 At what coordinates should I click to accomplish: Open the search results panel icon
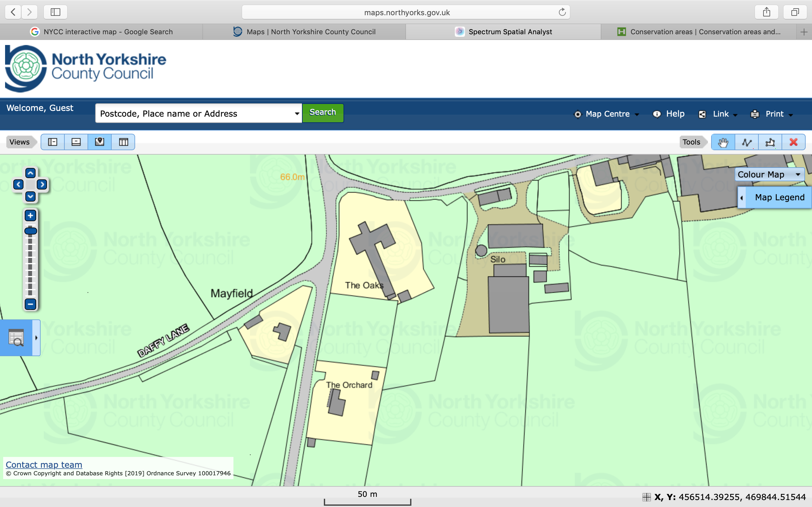(x=16, y=338)
